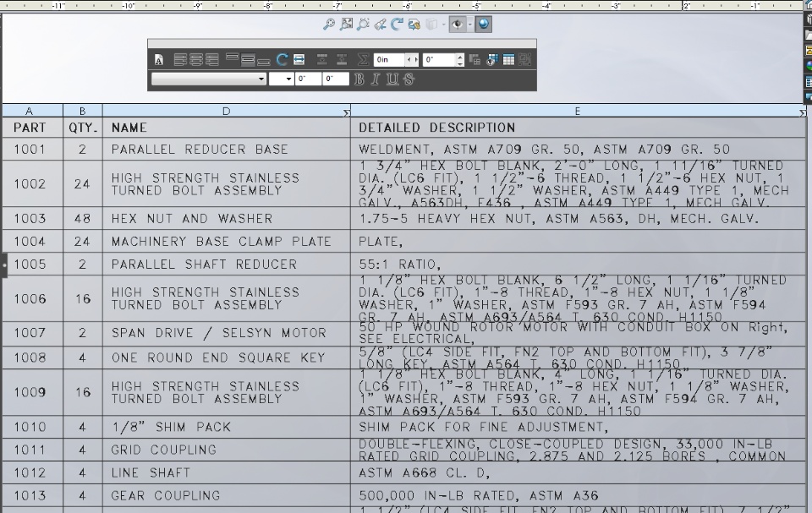Click the blue table grid icon
Viewport: 812px width, 513px height.
(x=508, y=60)
